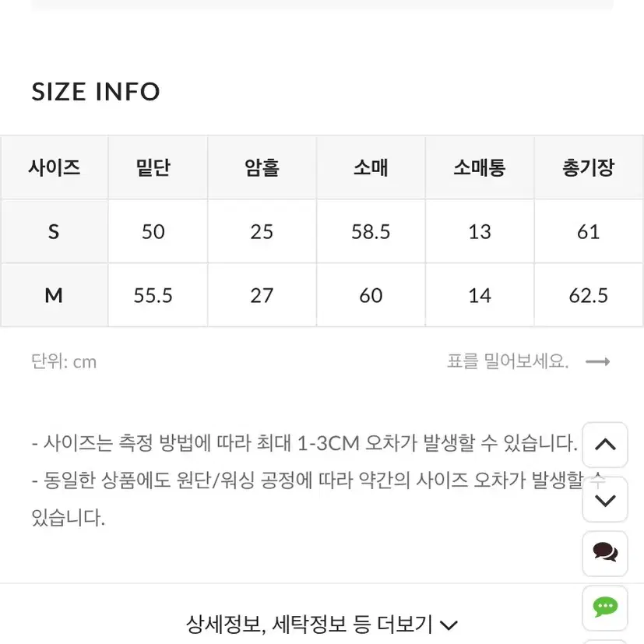The width and height of the screenshot is (644, 644).
Task: Click the 밑단 column header
Action: coord(153,167)
